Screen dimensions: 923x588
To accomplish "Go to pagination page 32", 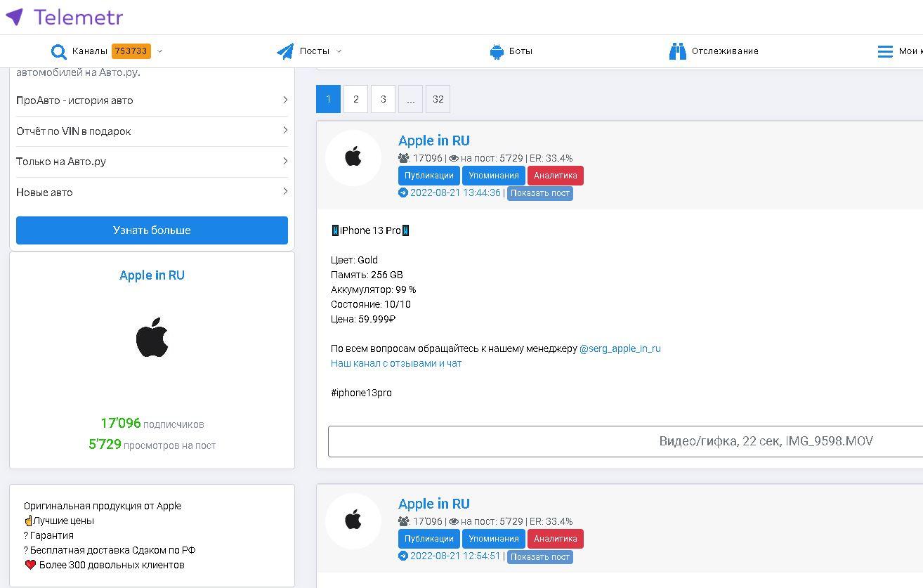I will [x=438, y=99].
